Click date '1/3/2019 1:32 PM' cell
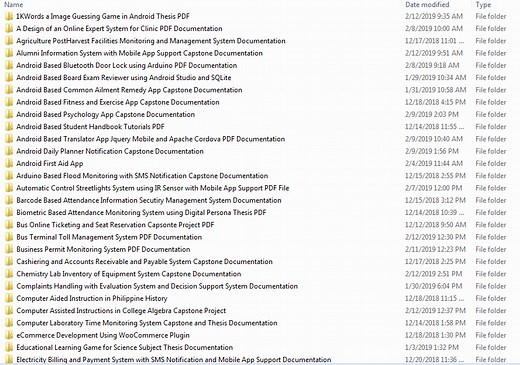The height and width of the screenshot is (365, 520). tap(432, 348)
